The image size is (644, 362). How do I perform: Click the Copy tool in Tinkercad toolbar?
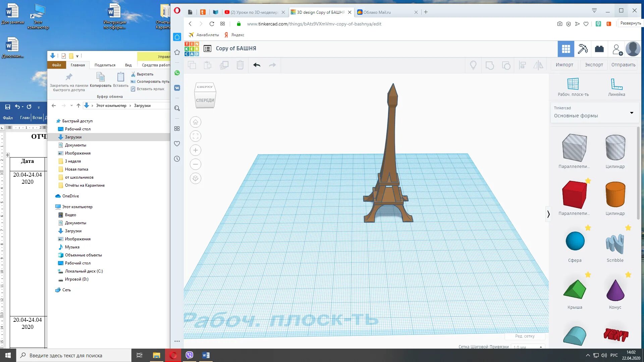(192, 65)
